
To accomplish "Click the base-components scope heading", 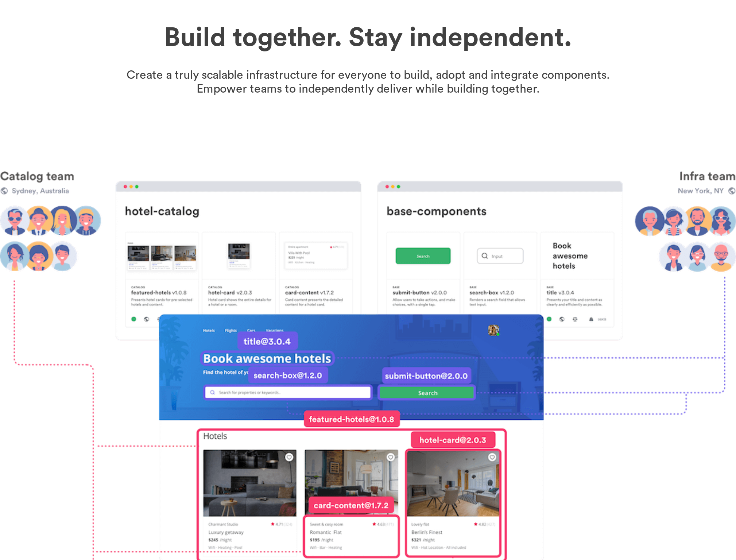I will (436, 211).
